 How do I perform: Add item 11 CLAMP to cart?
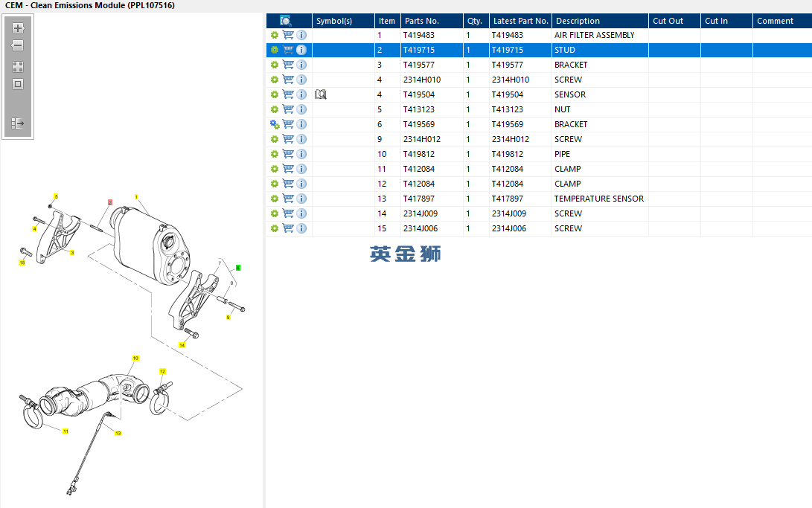click(x=289, y=169)
